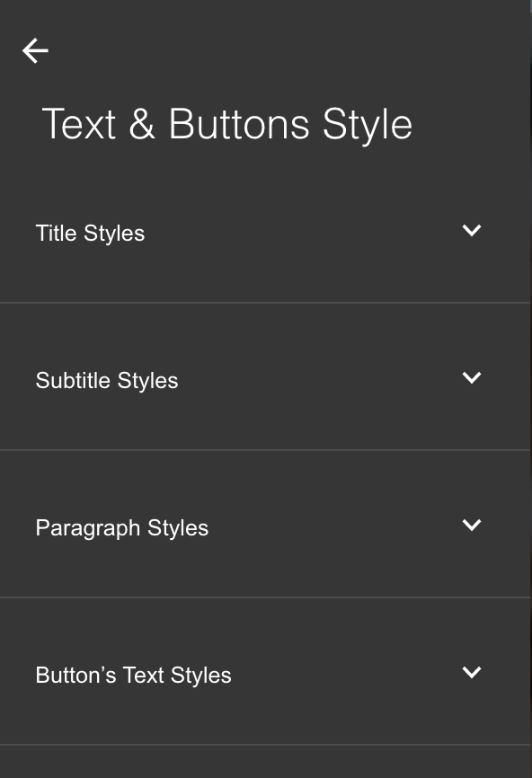Open the Title Styles section label

(x=91, y=234)
